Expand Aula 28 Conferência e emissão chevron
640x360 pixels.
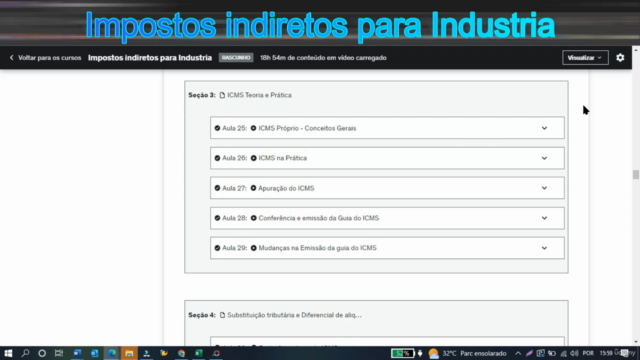pos(544,218)
